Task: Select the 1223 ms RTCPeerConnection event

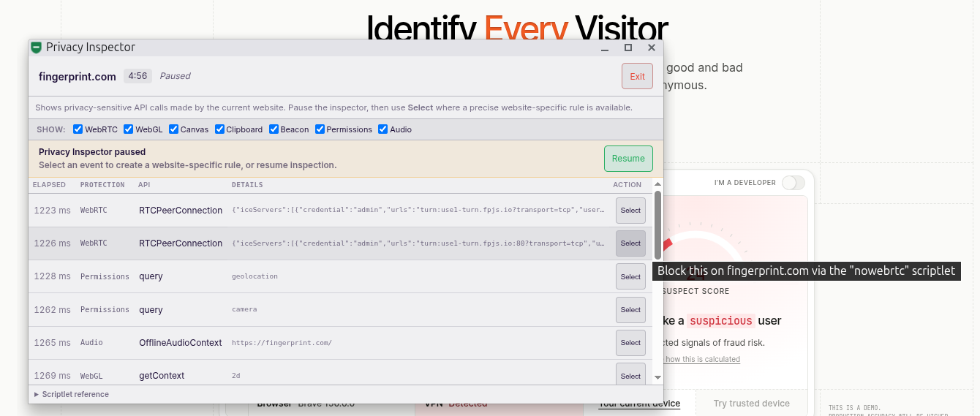Action: (x=630, y=211)
